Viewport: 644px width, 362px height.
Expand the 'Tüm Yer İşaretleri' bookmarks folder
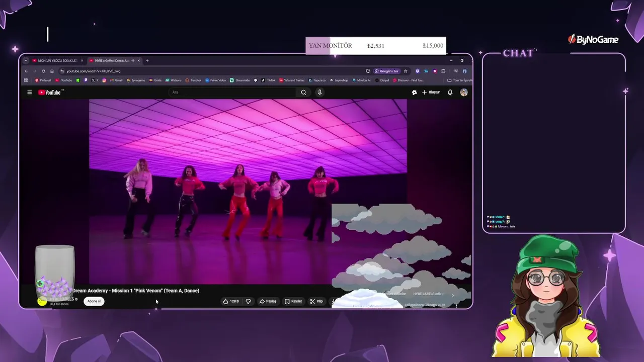click(459, 80)
